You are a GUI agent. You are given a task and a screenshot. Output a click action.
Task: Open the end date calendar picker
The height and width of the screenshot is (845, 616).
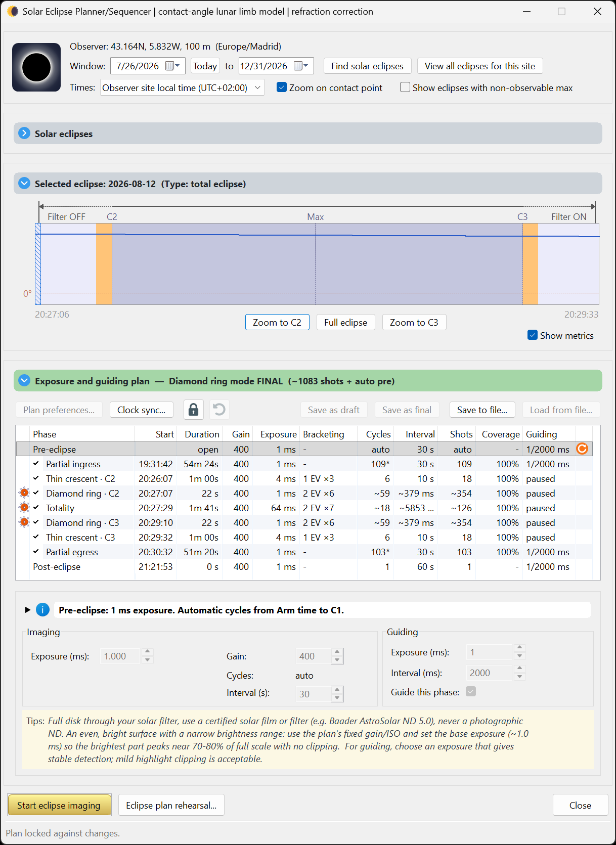[301, 66]
